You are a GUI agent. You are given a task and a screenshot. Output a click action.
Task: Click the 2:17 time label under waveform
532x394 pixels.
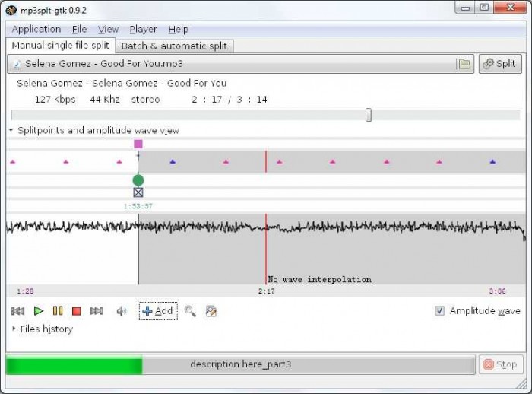(266, 291)
